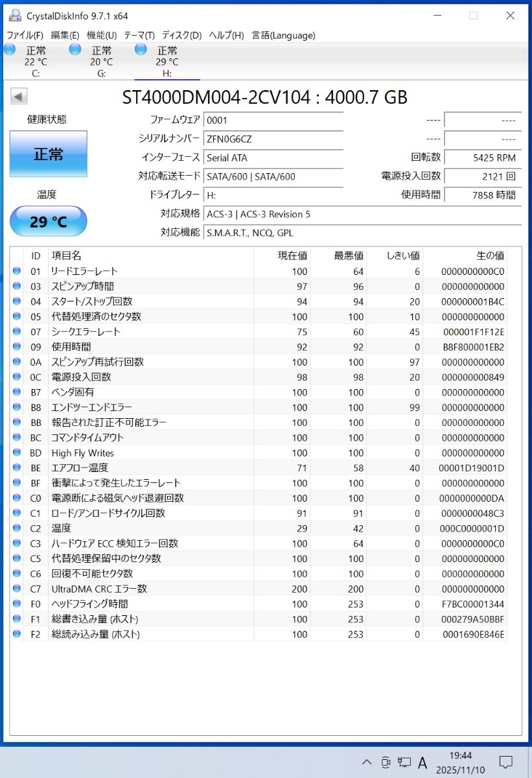Click the 現在値 column header
The width and height of the screenshot is (532, 778).
(x=282, y=256)
